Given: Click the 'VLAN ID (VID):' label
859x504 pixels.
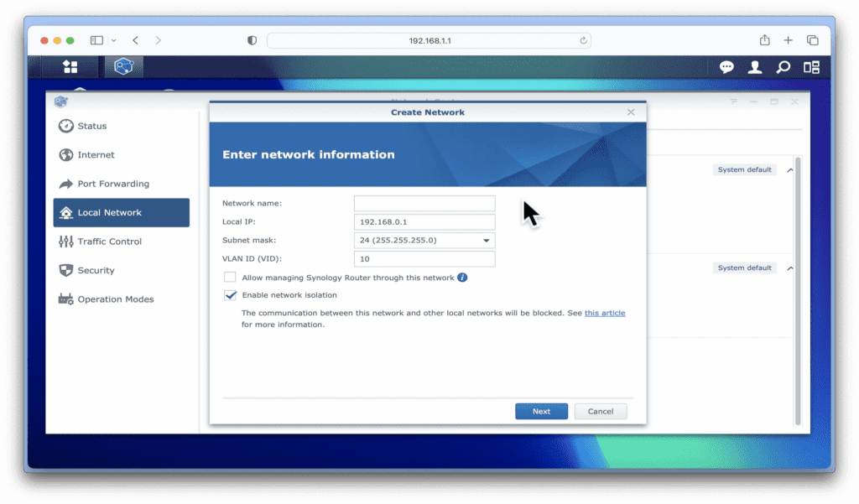Looking at the screenshot, I should click(x=252, y=259).
